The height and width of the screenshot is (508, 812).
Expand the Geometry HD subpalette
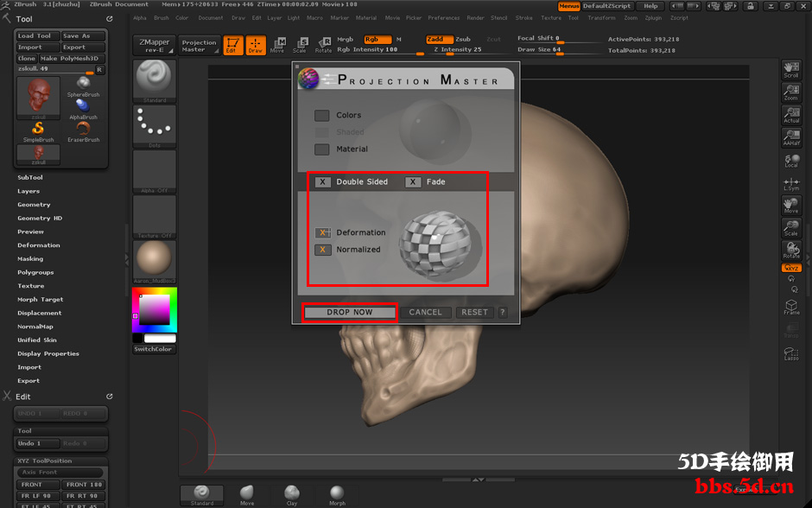click(x=40, y=218)
